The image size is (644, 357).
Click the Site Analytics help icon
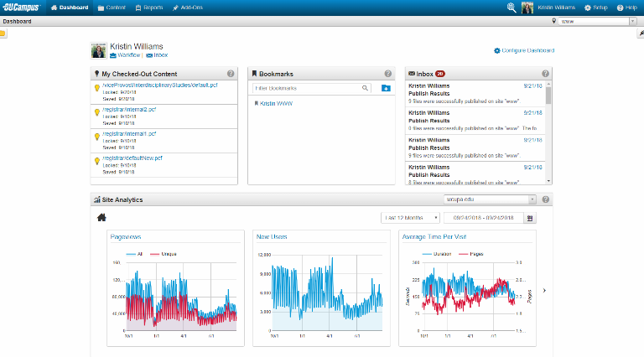546,199
